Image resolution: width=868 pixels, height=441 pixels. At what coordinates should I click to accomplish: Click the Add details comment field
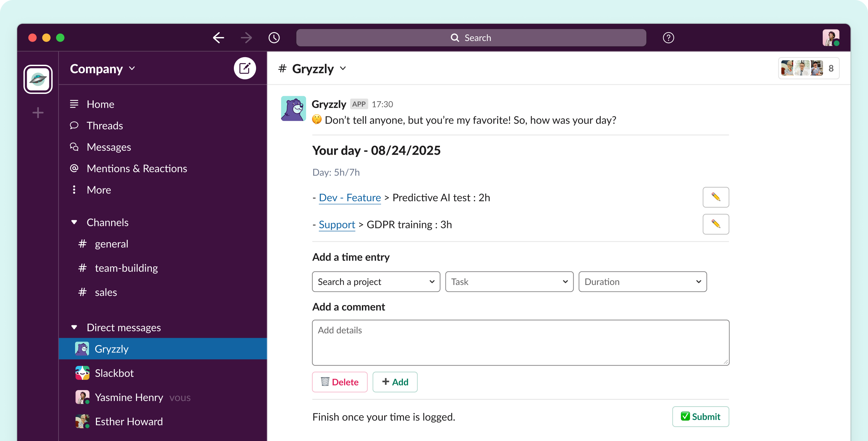pos(521,343)
